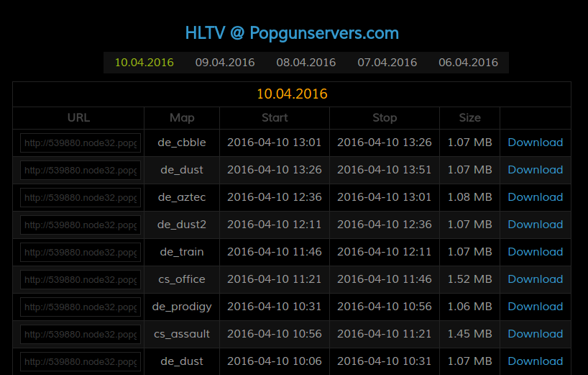Click the URL field in cs_office row
The image size is (588, 375).
click(81, 280)
